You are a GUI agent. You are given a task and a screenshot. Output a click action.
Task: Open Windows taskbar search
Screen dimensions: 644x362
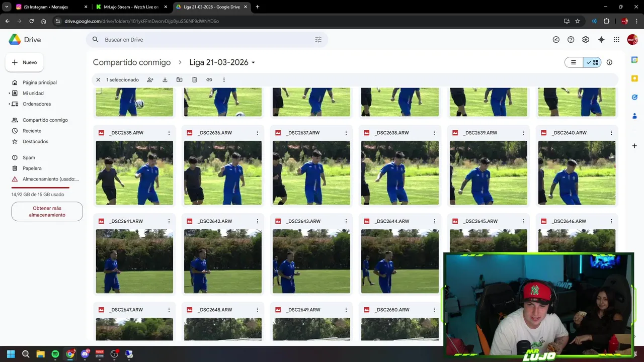click(26, 354)
